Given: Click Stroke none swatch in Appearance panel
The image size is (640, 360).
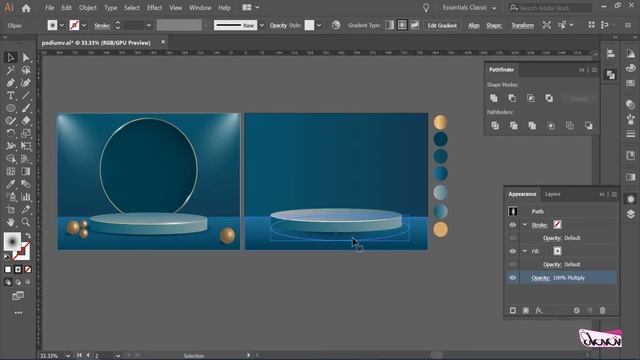Looking at the screenshot, I should pyautogui.click(x=557, y=224).
